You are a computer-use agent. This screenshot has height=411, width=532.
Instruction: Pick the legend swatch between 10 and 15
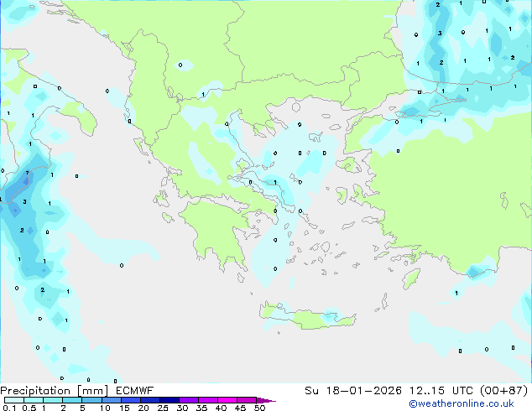pyautogui.click(x=111, y=400)
